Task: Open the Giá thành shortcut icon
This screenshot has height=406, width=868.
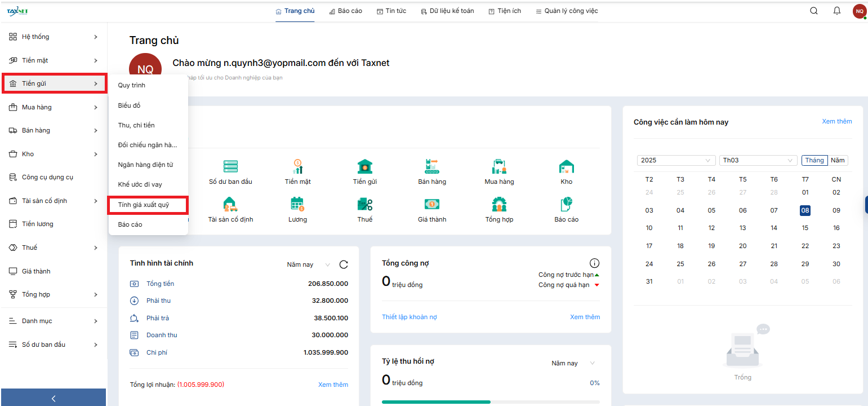Action: click(x=431, y=204)
